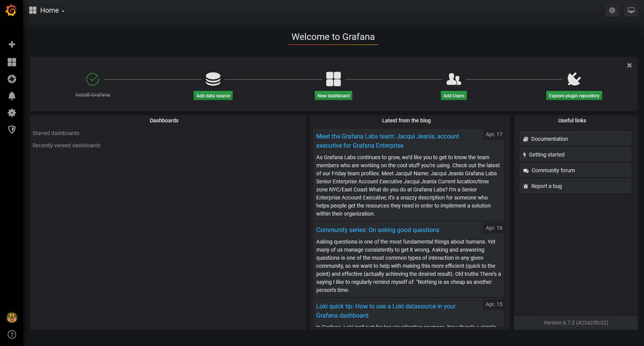Open the Community forum link
Screen dimensions: 644x346
pos(575,170)
